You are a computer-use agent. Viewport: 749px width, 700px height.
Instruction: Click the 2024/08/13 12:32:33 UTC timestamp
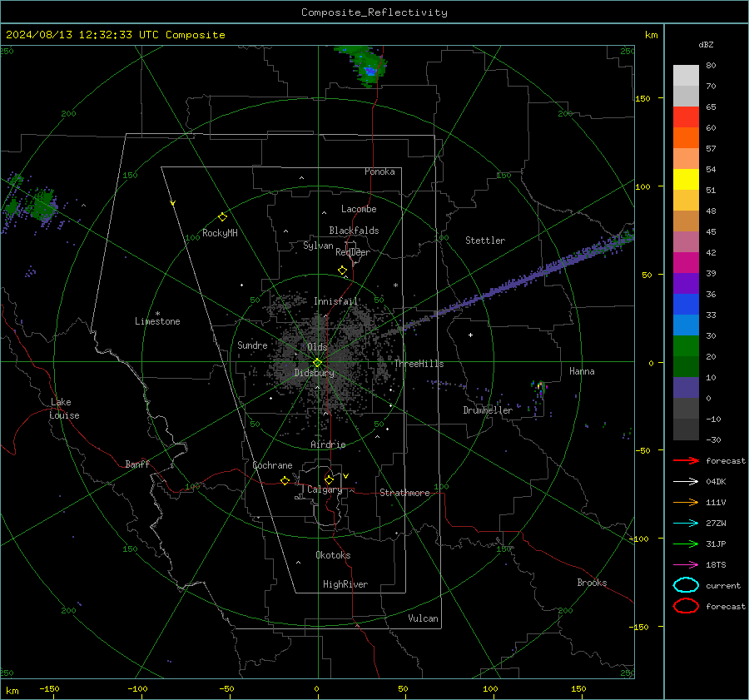click(115, 35)
